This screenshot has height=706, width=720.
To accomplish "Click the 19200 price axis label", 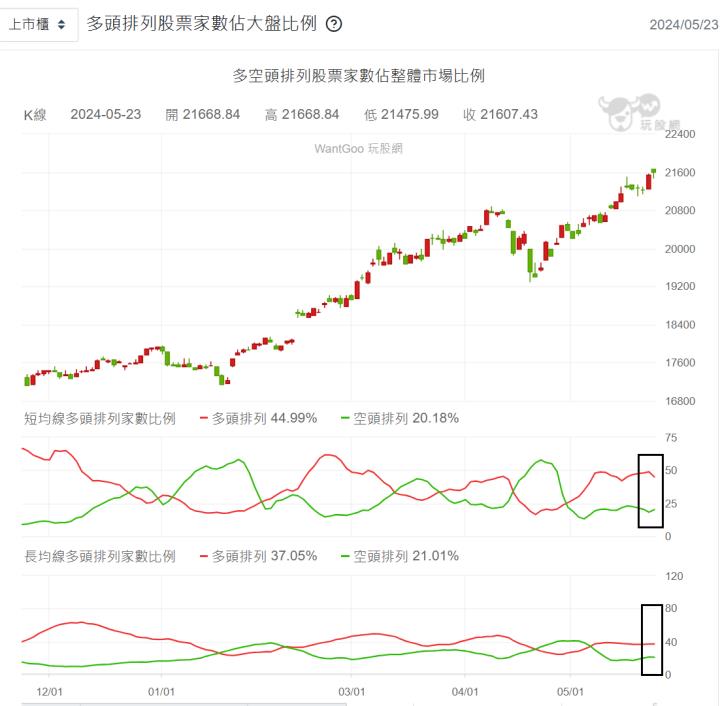I will pos(680,286).
